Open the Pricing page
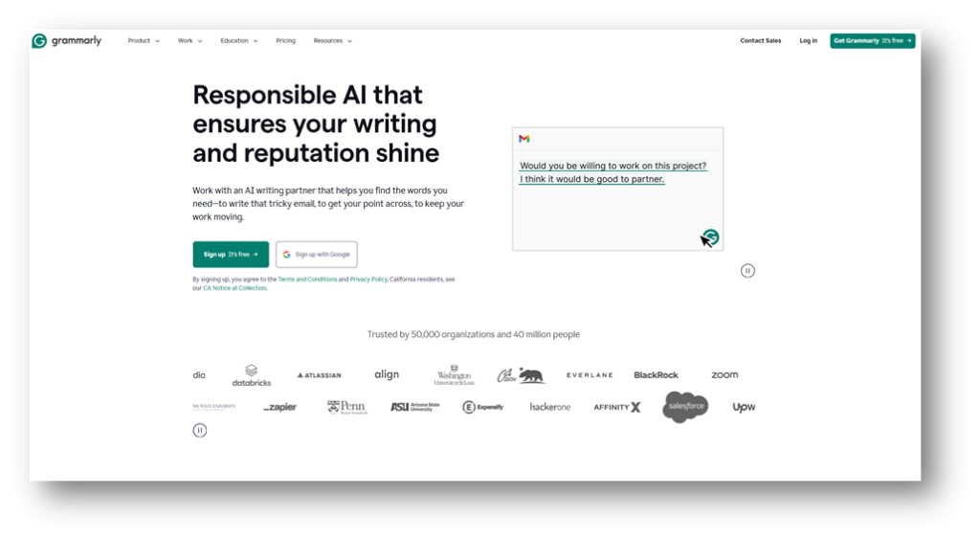The width and height of the screenshot is (980, 540). coord(285,40)
